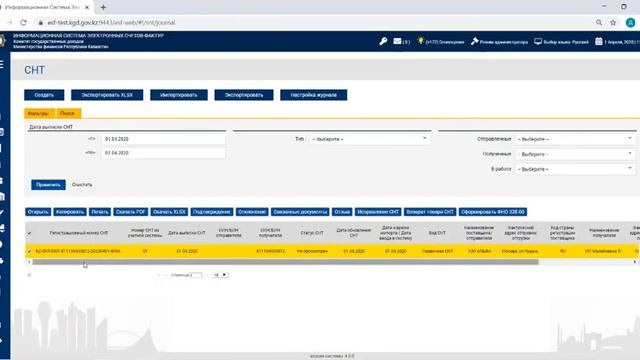Open the Chrome profile avatar

point(631,22)
